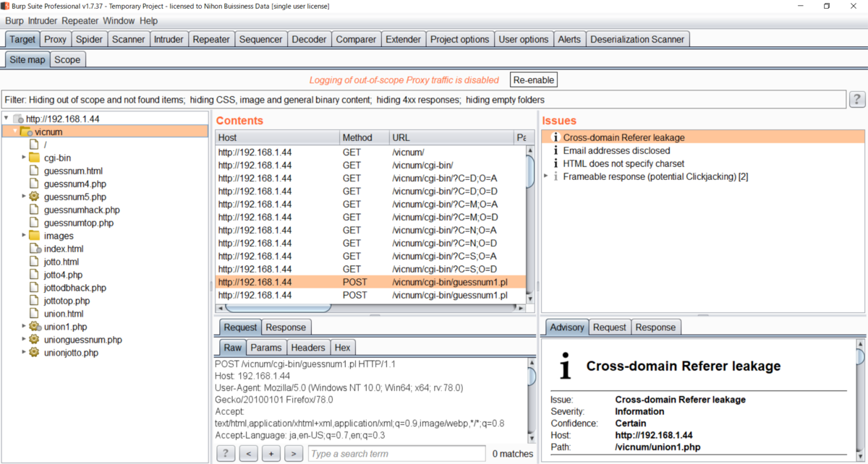Open the Request tab beside Advisory
The height and width of the screenshot is (464, 868).
(609, 327)
